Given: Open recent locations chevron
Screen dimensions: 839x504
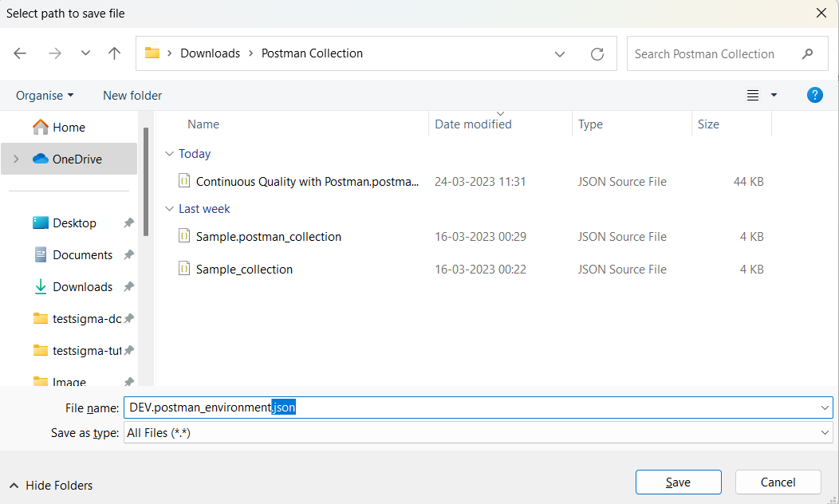Looking at the screenshot, I should pyautogui.click(x=85, y=53).
